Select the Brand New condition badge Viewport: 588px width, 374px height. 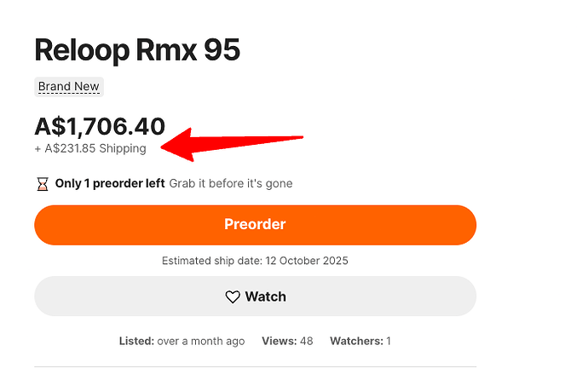pyautogui.click(x=69, y=87)
